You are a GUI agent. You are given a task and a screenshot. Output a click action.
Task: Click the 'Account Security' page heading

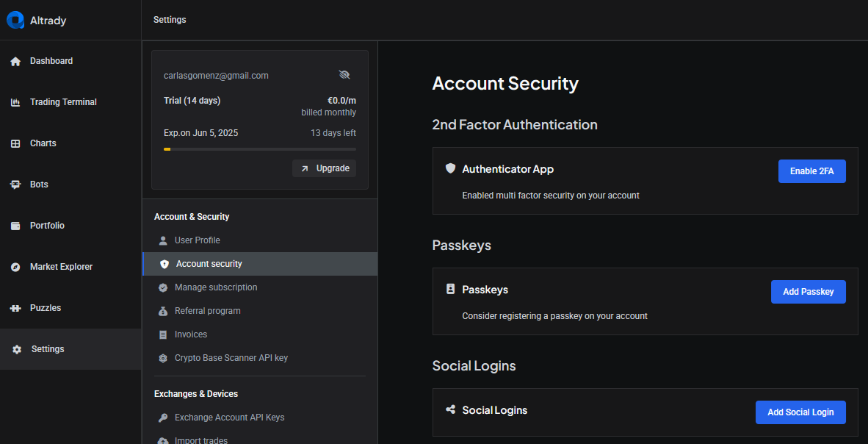click(x=505, y=84)
